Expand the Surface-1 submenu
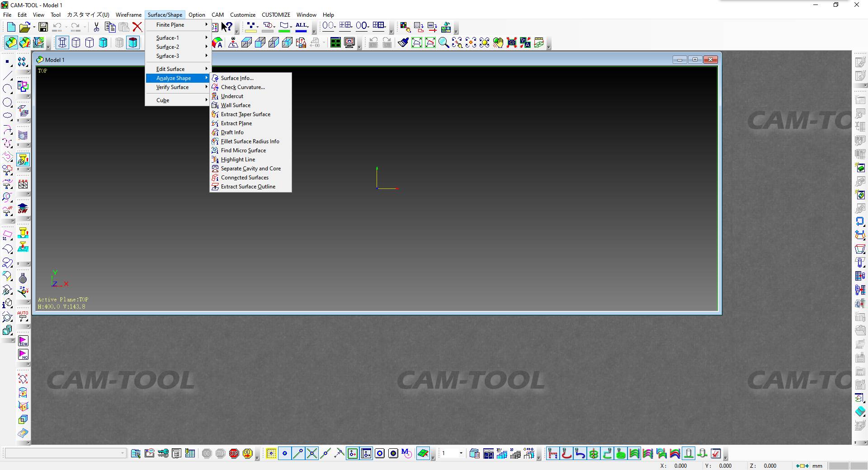The image size is (868, 470). tap(178, 38)
